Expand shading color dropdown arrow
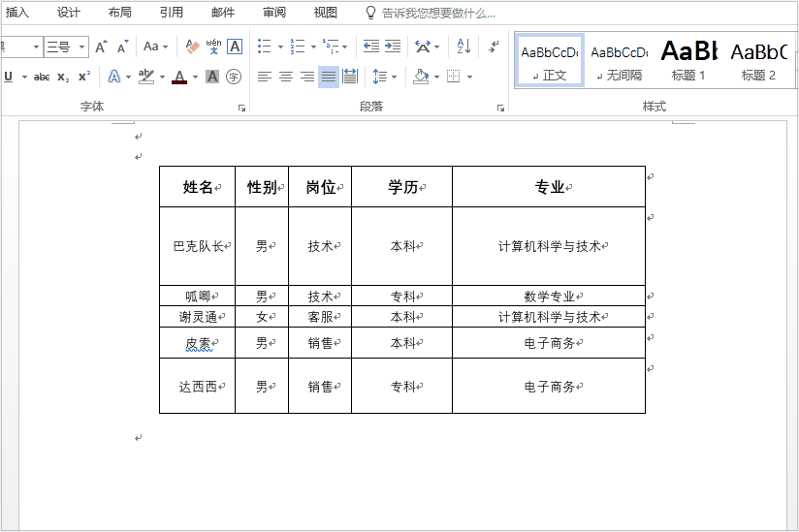The image size is (799, 532). tap(436, 78)
